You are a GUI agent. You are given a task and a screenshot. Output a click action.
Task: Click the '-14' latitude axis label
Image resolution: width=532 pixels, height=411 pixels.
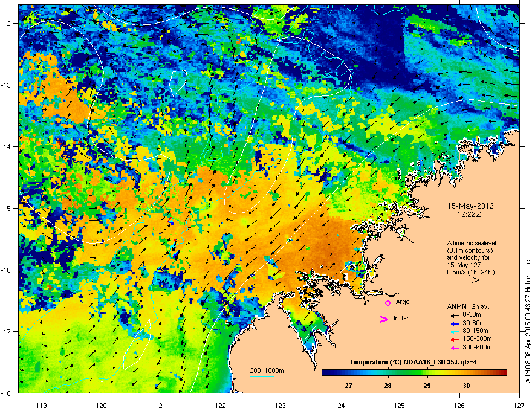coord(7,146)
